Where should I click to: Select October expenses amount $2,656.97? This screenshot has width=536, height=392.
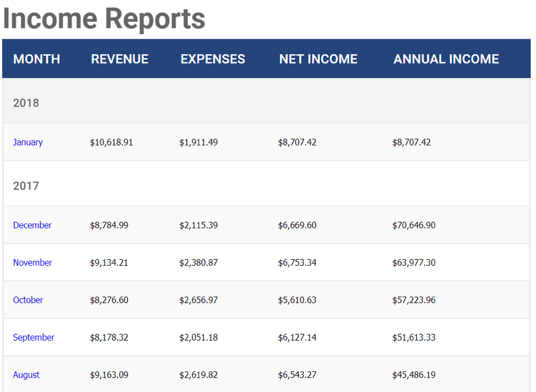198,300
